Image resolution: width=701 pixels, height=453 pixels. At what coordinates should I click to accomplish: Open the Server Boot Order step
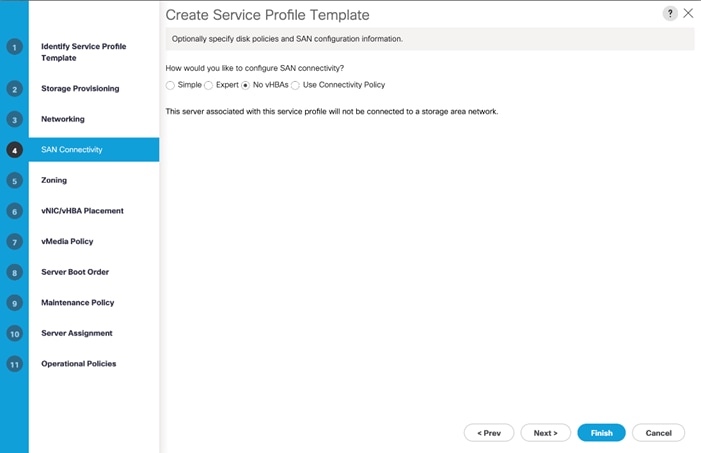tap(75, 272)
